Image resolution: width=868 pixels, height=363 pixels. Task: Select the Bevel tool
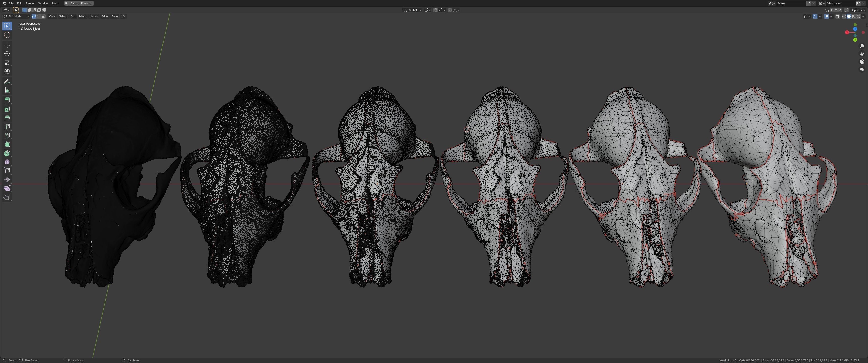7,118
